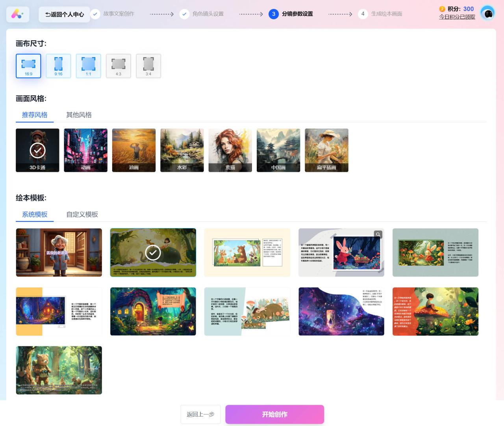Click the step 3 circle indicator
The image size is (504, 426).
[x=274, y=14]
